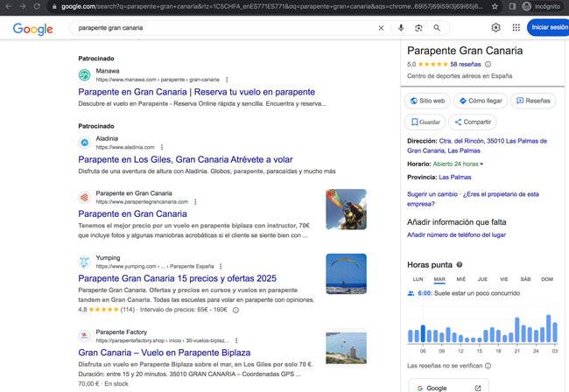Select MIÉ tab in Horas punta

pos(460,279)
